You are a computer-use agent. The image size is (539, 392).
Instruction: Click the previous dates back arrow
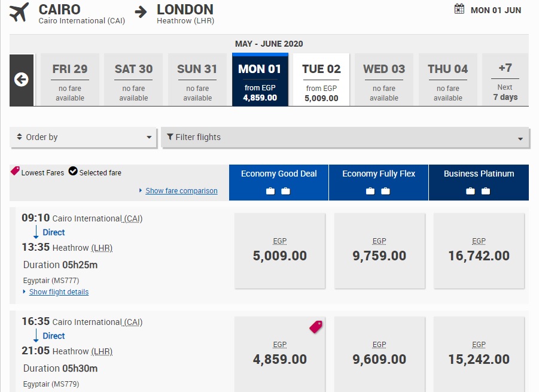click(x=22, y=80)
